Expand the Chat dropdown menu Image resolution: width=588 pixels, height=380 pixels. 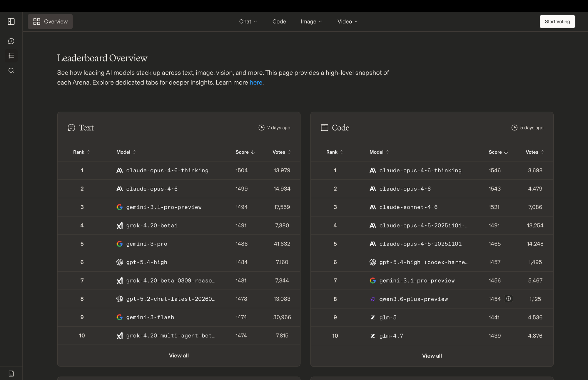248,21
